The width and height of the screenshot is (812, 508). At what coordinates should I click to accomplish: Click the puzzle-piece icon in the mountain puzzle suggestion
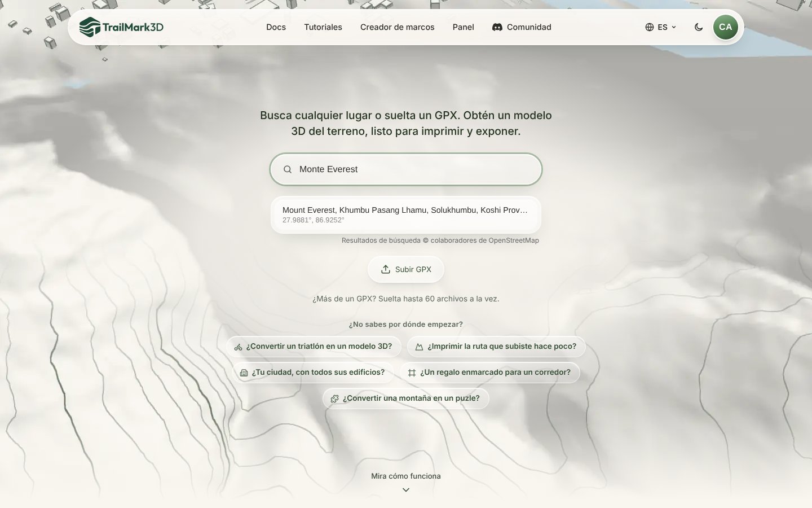pos(334,398)
